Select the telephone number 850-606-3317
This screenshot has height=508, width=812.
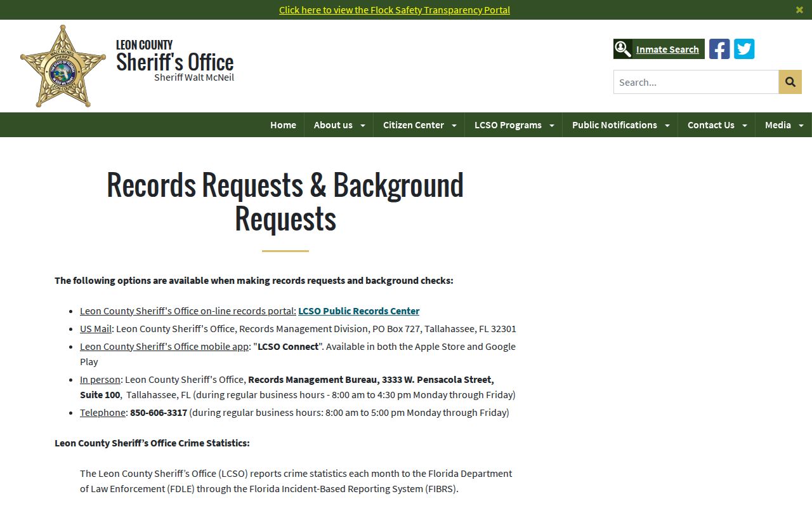[159, 413]
